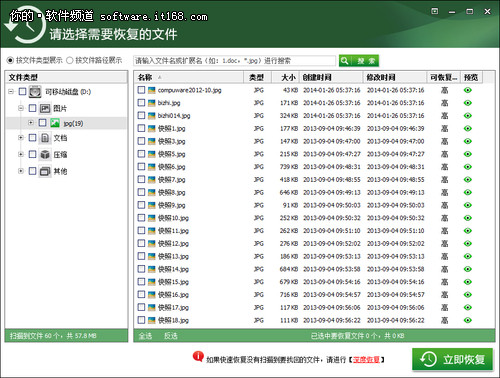Screen dimensions: 500x378
Task: Tick the checkbox next to bizhi014.jpg
Action: coord(141,115)
